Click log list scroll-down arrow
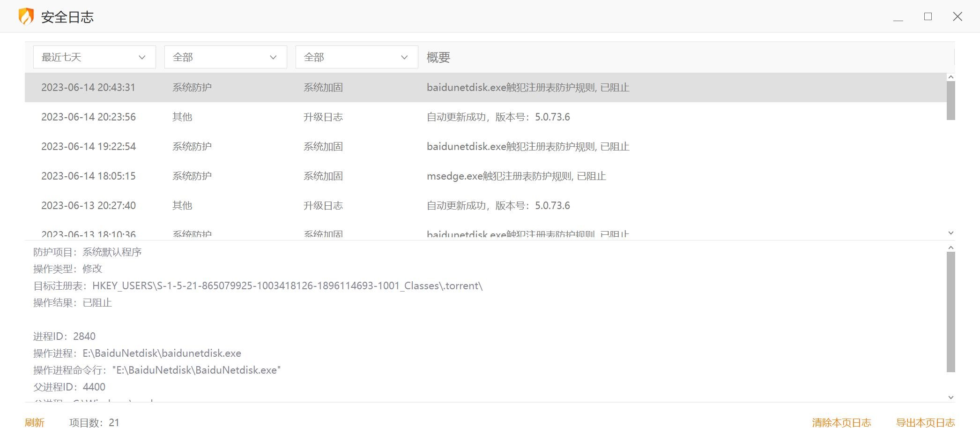 pos(951,233)
